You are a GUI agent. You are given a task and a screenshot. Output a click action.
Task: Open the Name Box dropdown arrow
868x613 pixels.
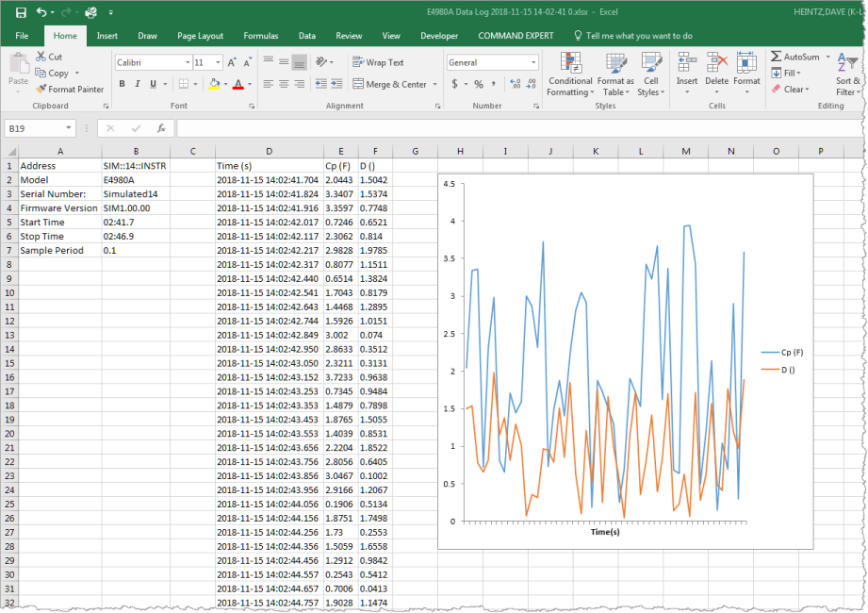pos(68,128)
